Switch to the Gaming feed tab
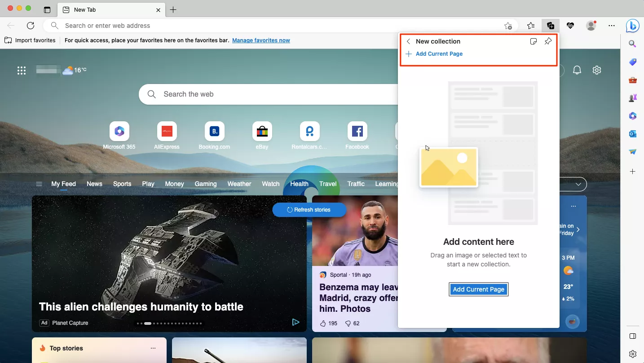 [x=206, y=184]
